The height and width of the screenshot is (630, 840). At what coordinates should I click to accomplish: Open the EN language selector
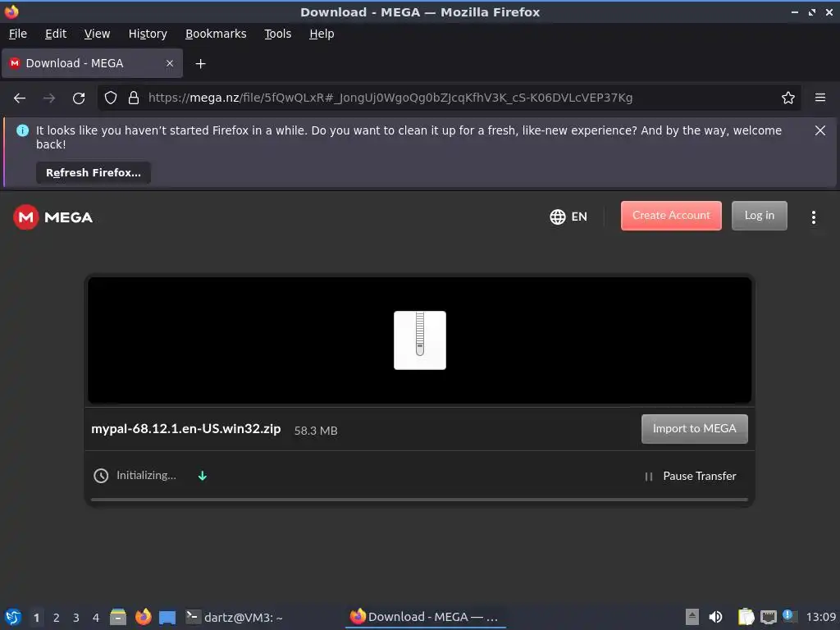click(568, 217)
